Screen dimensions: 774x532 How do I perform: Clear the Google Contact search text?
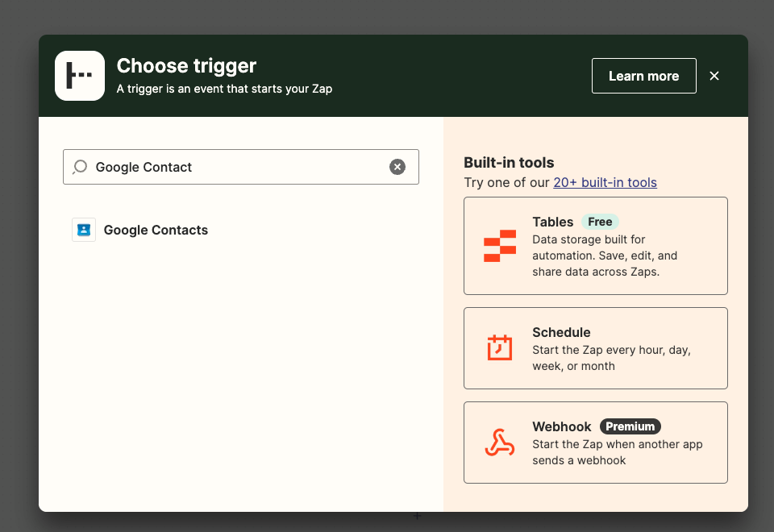(x=397, y=167)
